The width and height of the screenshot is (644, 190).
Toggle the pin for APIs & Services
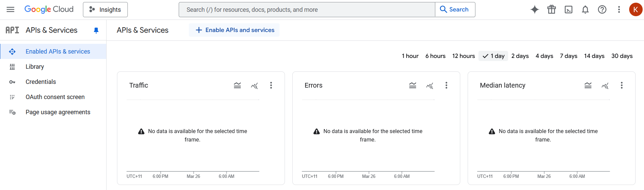coord(96,30)
